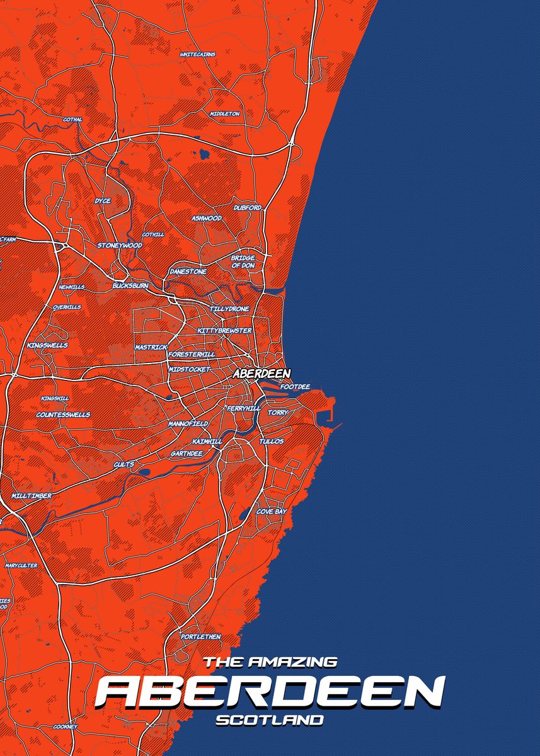The width and height of the screenshot is (540, 756).
Task: Select the Cove Bay label
Action: [x=271, y=512]
